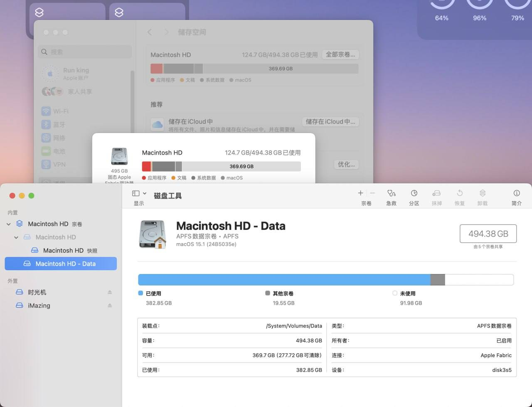Click 全部宗卷 button in Settings window
532x407 pixels.
coord(340,54)
